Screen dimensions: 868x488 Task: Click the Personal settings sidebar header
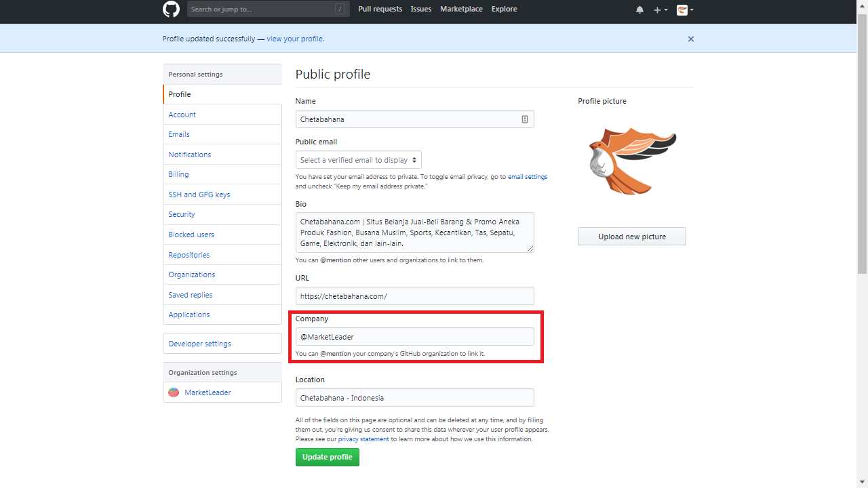pos(222,75)
